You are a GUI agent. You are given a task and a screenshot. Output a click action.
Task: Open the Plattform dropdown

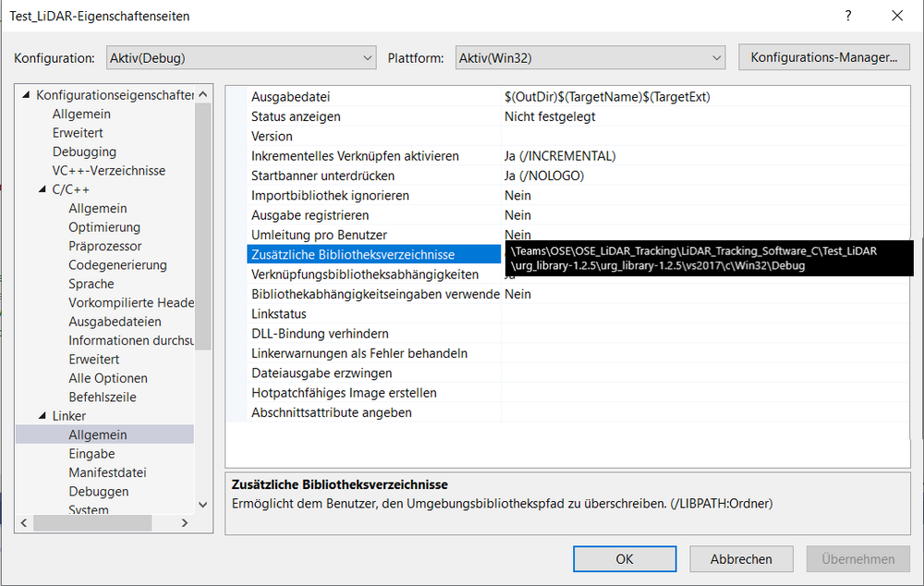(x=590, y=57)
